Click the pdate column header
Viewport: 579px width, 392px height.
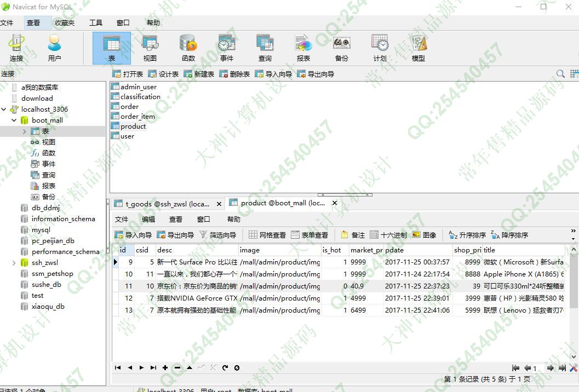[418, 250]
